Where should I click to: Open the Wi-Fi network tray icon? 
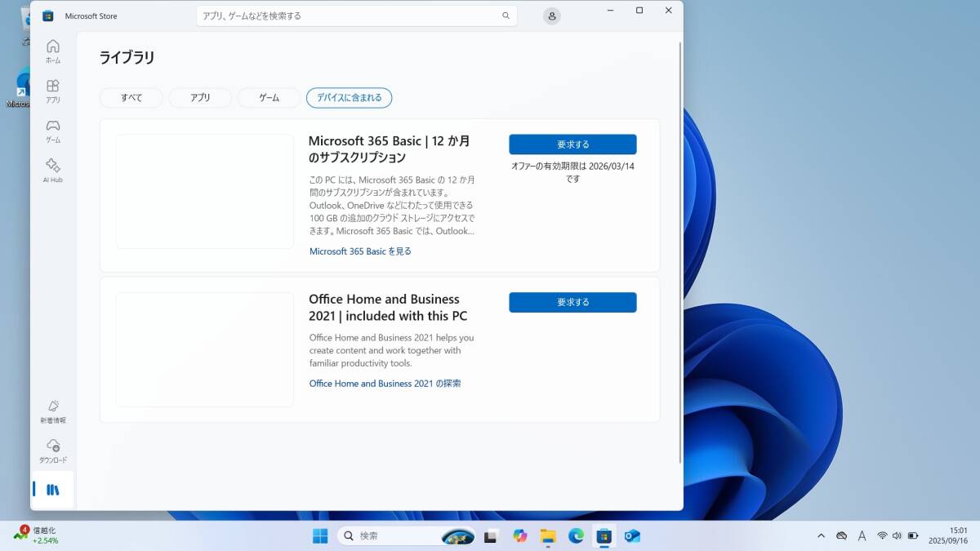(x=882, y=535)
